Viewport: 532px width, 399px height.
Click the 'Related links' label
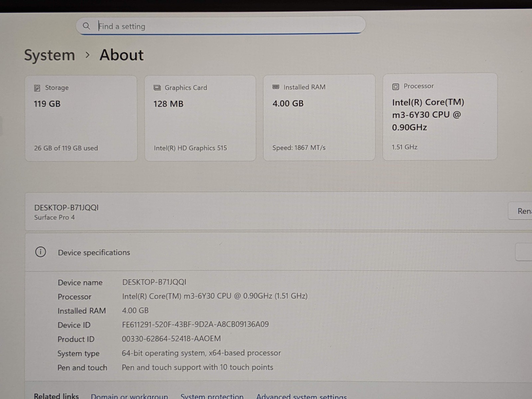click(56, 396)
